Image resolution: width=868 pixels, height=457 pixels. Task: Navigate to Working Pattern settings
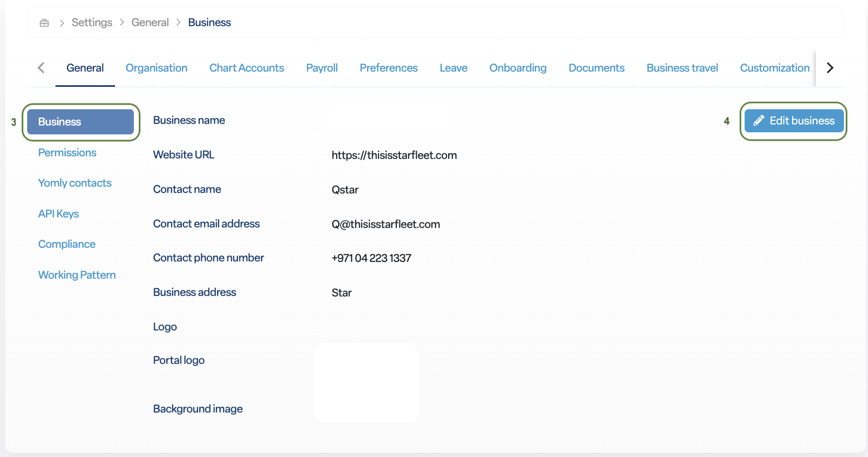(77, 275)
